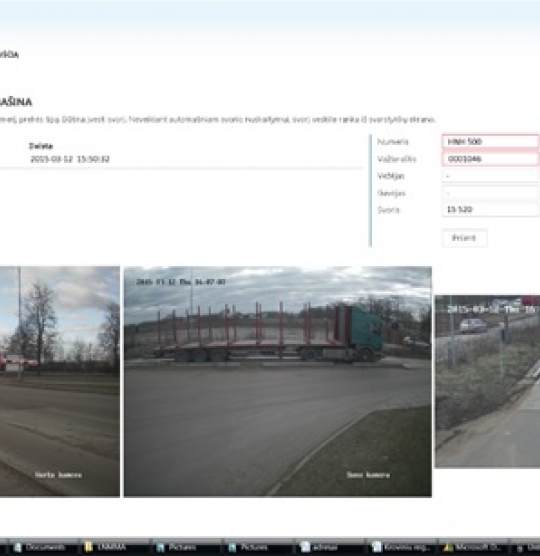Open the right camera image with car
Image resolution: width=540 pixels, height=556 pixels.
click(488, 381)
